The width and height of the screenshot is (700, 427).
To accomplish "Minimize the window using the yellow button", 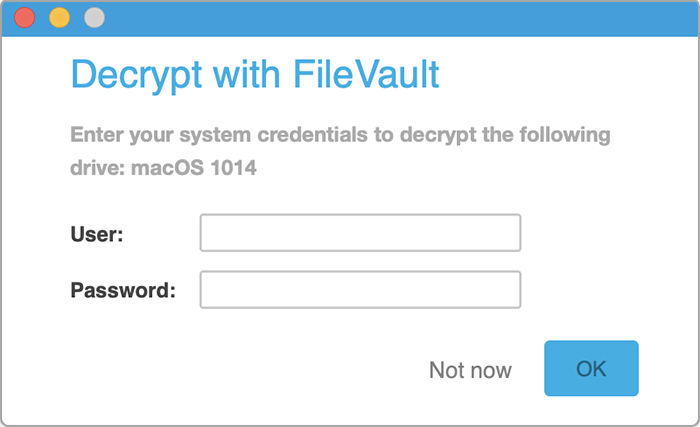I will click(59, 18).
